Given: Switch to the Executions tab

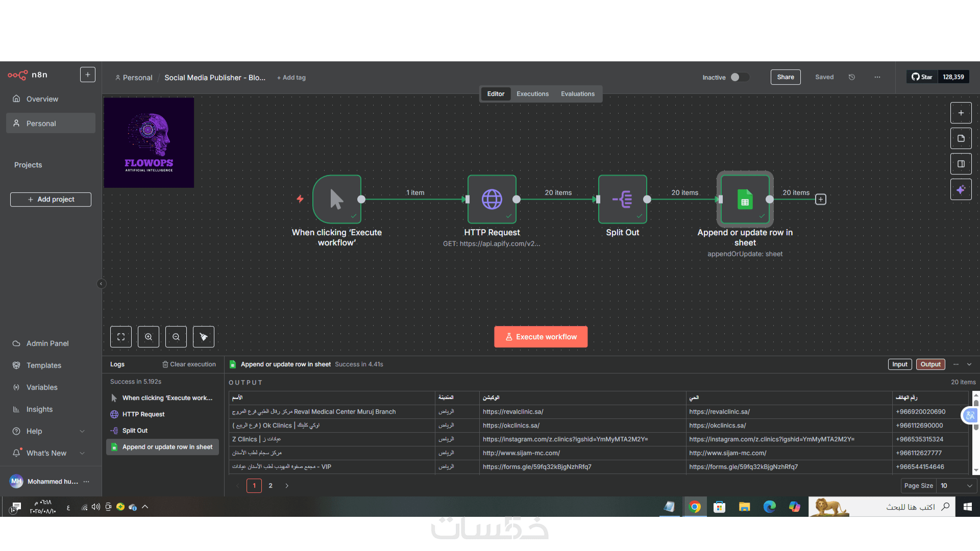Looking at the screenshot, I should coord(532,94).
